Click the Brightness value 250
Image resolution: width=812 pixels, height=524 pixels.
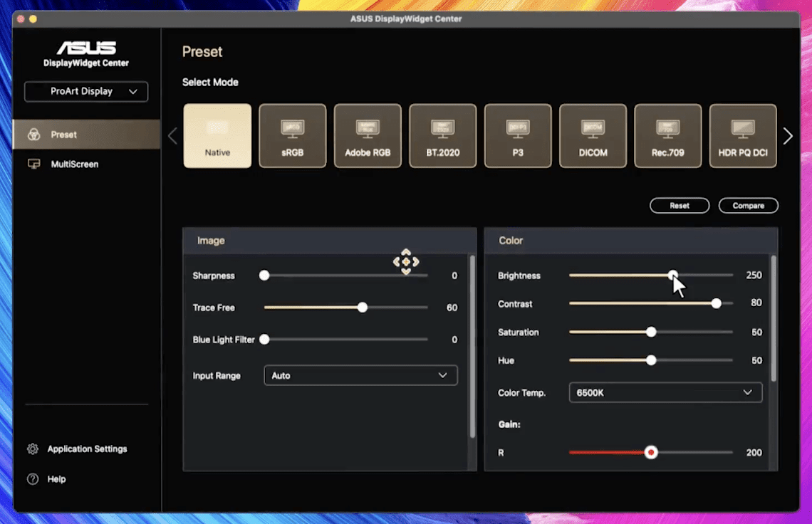754,275
